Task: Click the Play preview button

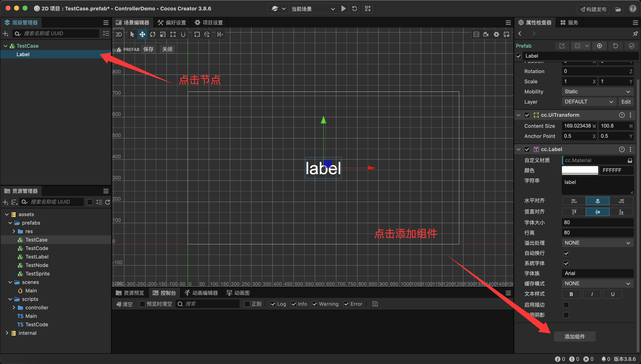Action: (x=343, y=8)
